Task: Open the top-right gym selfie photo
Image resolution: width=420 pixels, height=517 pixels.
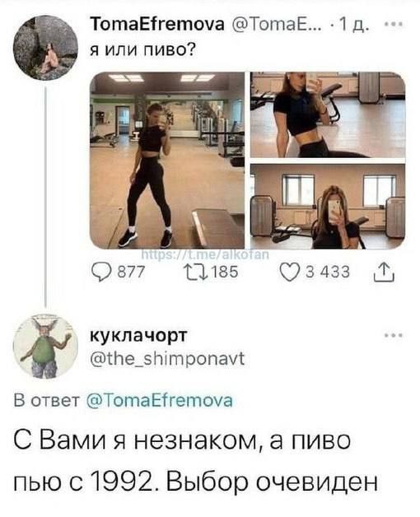Action: coord(328,115)
